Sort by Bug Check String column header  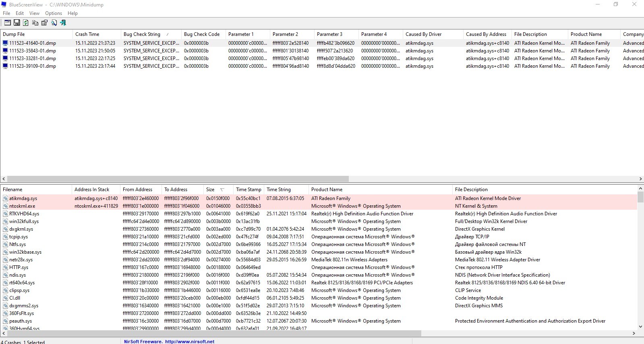[151, 34]
